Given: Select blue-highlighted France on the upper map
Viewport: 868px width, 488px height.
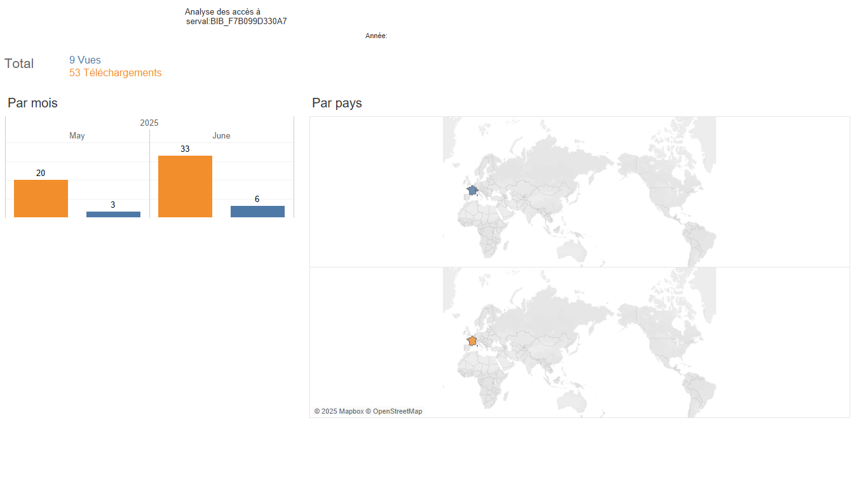Looking at the screenshot, I should [x=472, y=190].
